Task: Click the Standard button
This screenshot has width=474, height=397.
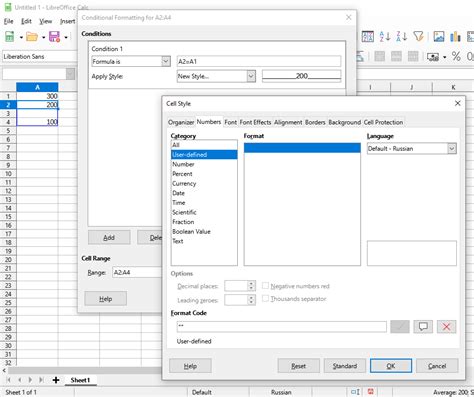Action: [345, 366]
